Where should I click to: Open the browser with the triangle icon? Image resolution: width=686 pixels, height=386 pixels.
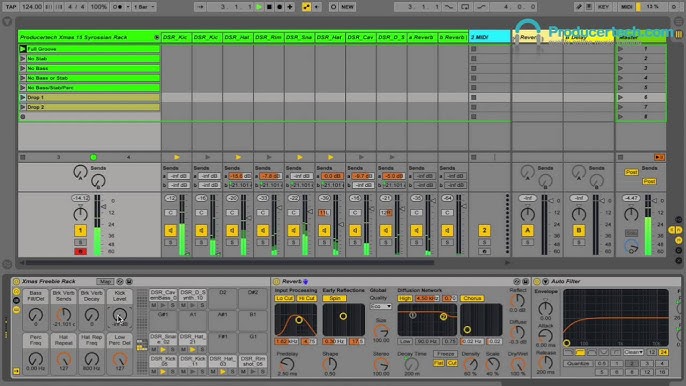(x=7, y=21)
